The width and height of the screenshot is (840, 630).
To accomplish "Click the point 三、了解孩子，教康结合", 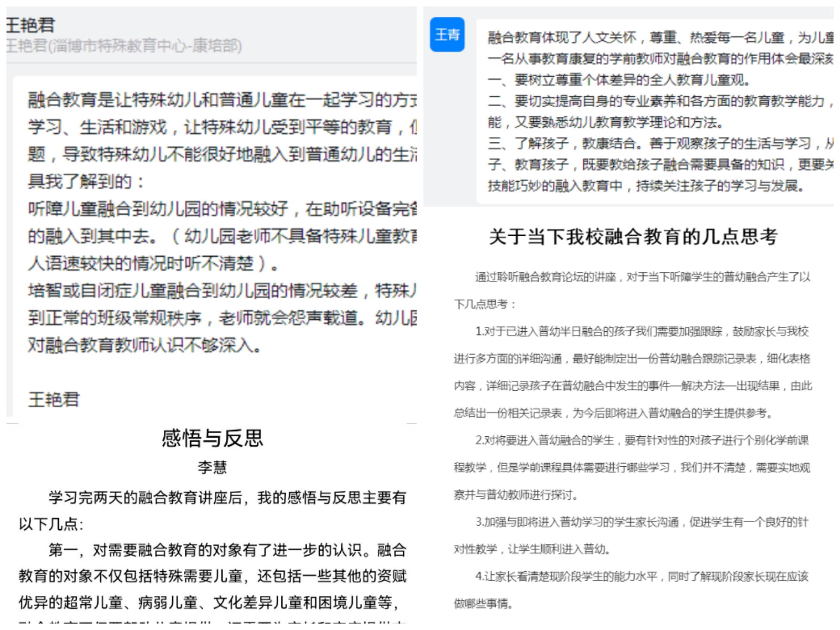I will 657,143.
